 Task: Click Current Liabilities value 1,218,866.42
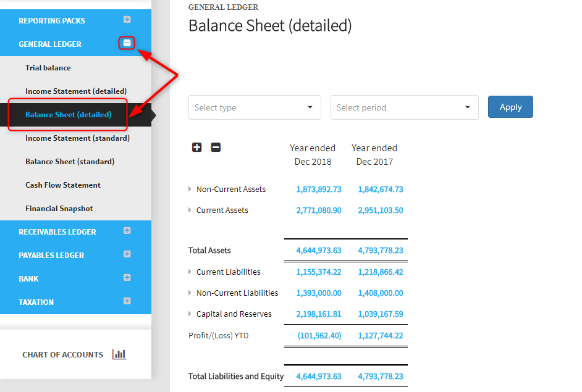tap(381, 272)
